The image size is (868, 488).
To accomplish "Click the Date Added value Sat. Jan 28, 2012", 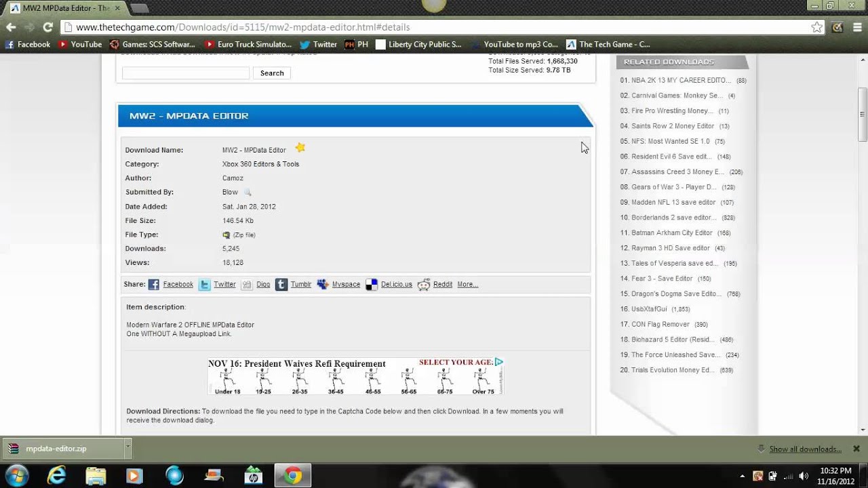I will point(249,207).
